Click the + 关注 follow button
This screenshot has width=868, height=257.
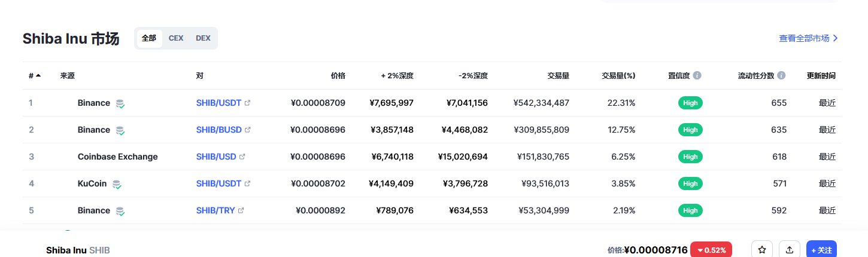[821, 250]
